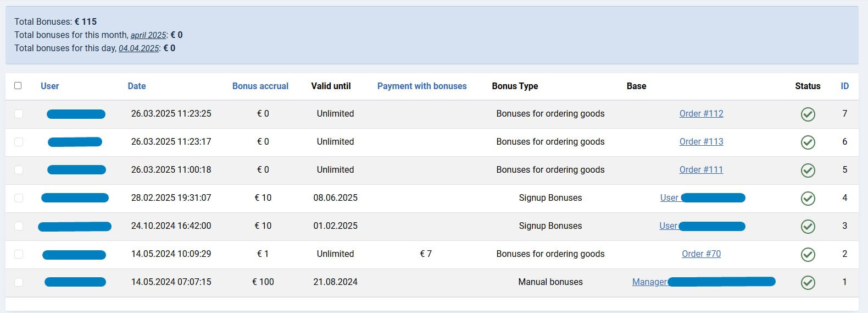
Task: Open the Manager link in Base column
Action: coord(649,282)
